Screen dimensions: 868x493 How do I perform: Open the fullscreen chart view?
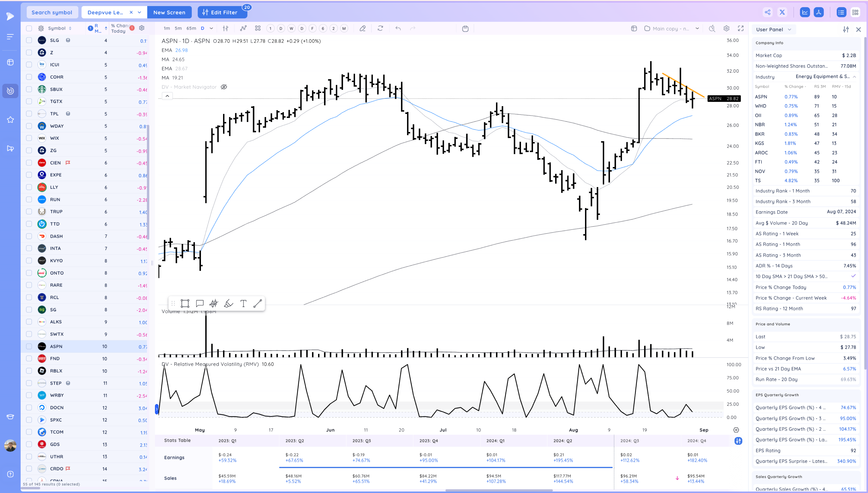pyautogui.click(x=741, y=28)
